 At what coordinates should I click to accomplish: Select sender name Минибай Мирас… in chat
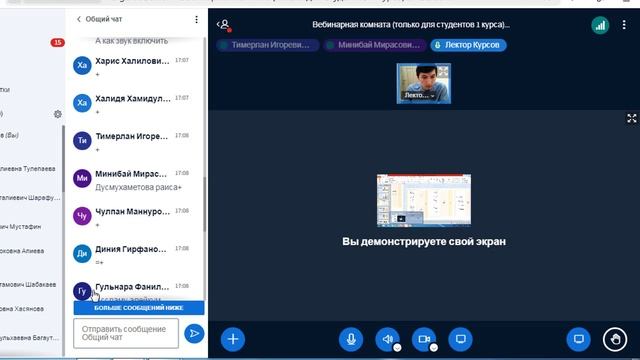click(x=131, y=174)
